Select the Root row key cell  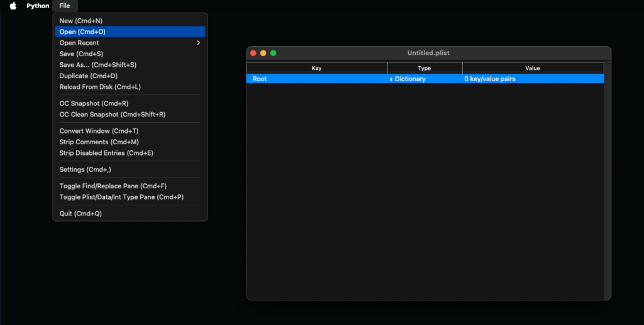pos(317,79)
